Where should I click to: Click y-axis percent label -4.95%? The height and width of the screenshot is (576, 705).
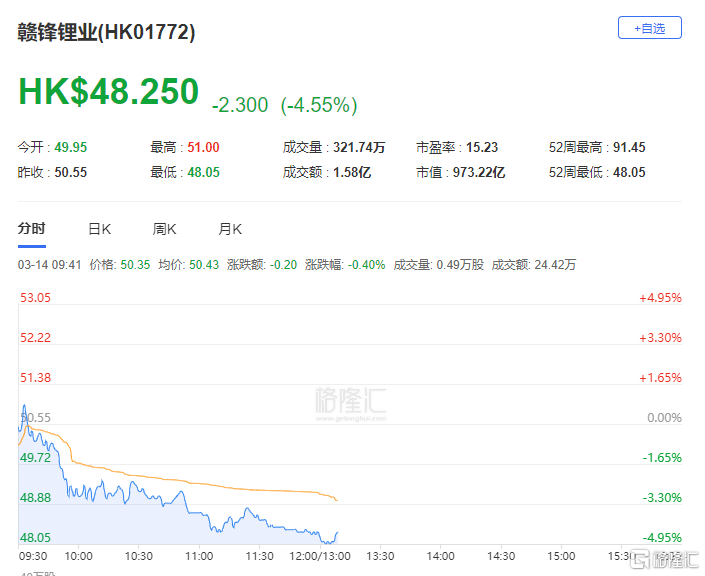[x=662, y=538]
